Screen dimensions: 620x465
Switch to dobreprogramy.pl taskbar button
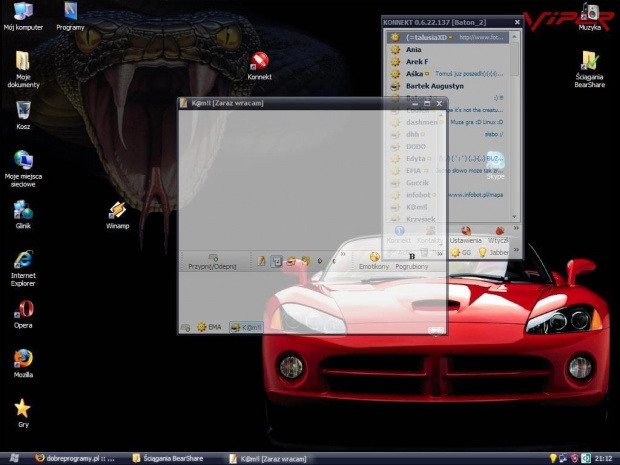click(x=75, y=459)
